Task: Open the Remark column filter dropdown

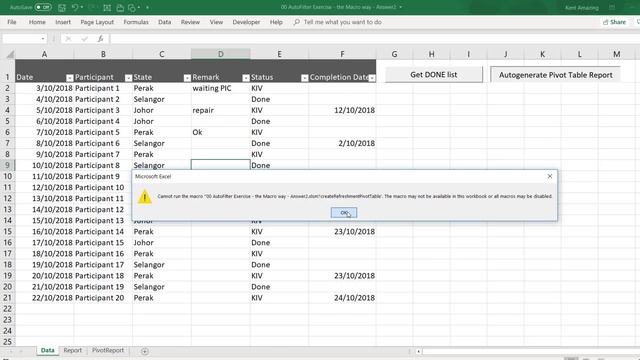Action: click(x=246, y=78)
